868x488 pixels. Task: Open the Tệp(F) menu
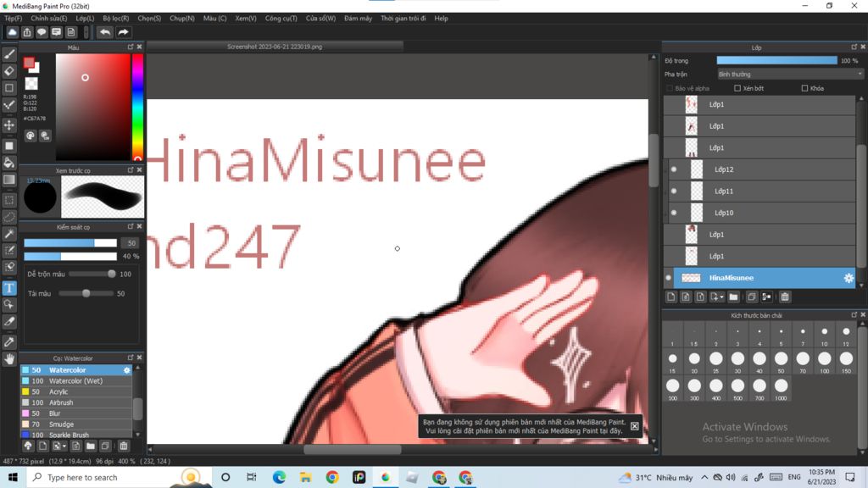point(13,19)
